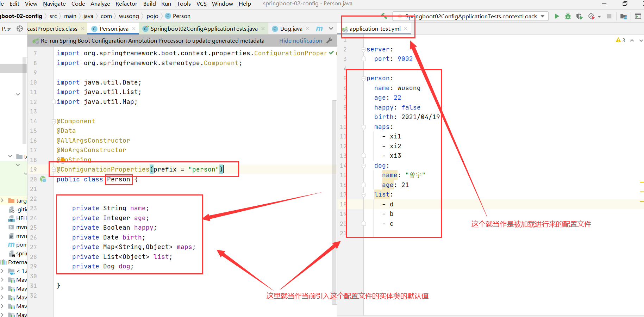Fold the dog block in the yml

pos(363,166)
